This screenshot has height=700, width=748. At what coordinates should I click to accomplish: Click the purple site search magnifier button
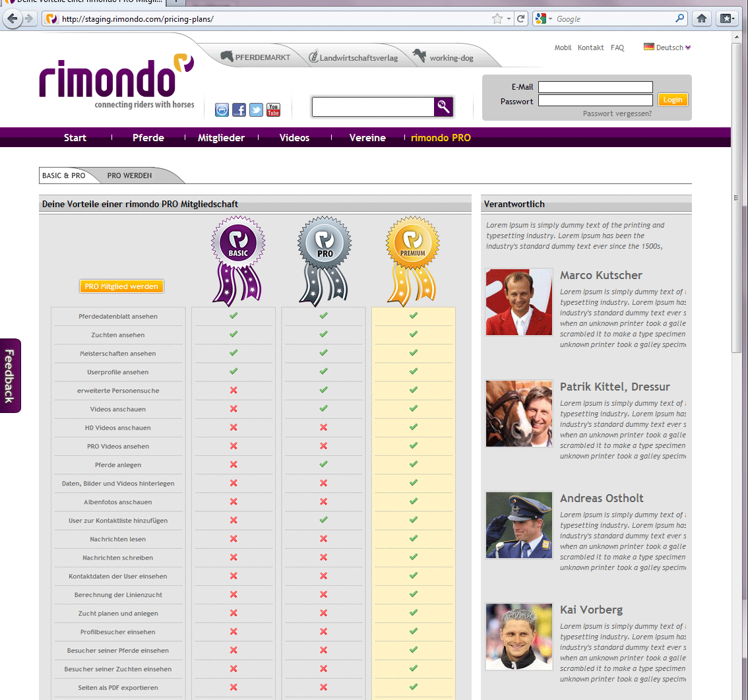click(x=443, y=106)
